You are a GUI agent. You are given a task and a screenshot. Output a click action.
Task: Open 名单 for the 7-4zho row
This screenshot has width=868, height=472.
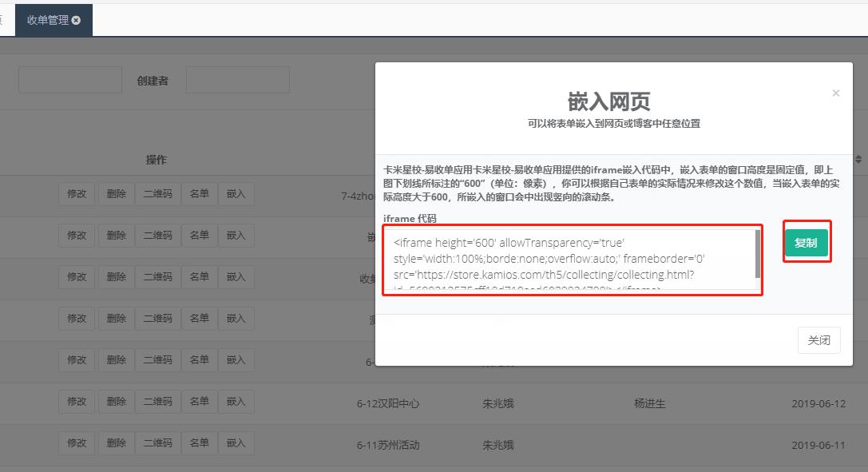(x=200, y=194)
